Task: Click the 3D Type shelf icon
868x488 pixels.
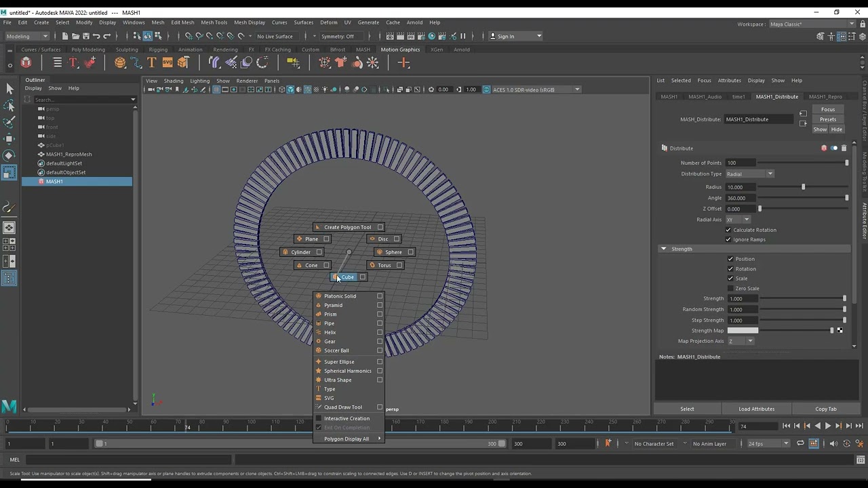Action: (x=73, y=62)
